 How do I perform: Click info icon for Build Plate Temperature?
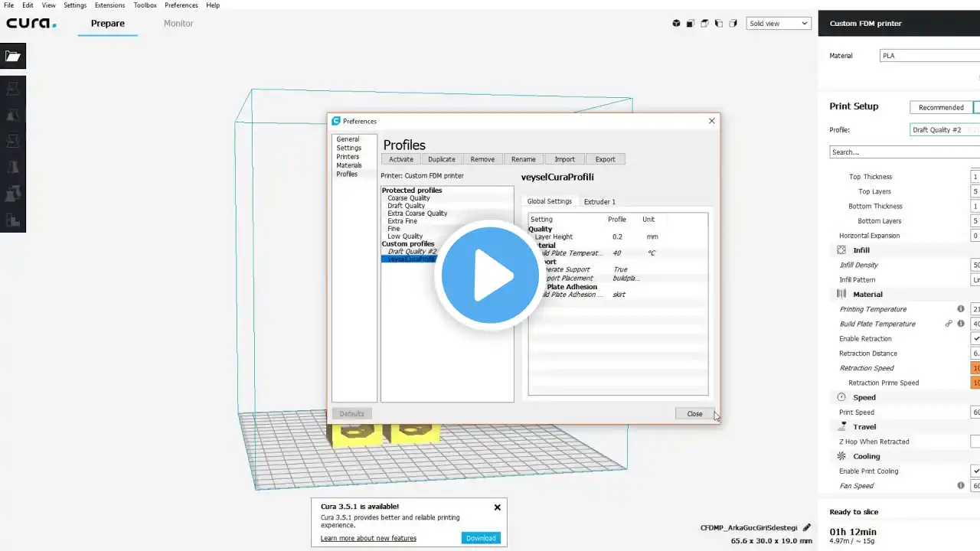[961, 324]
